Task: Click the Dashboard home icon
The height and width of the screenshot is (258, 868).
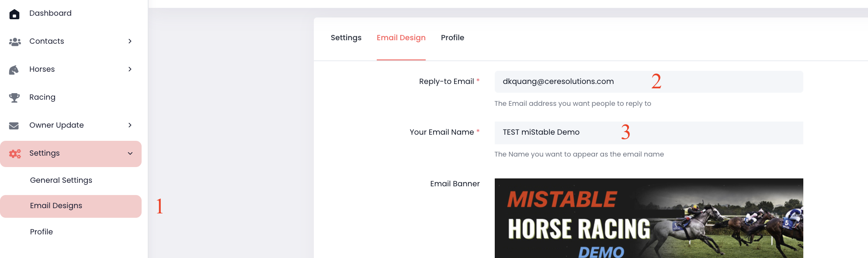Action: tap(14, 14)
